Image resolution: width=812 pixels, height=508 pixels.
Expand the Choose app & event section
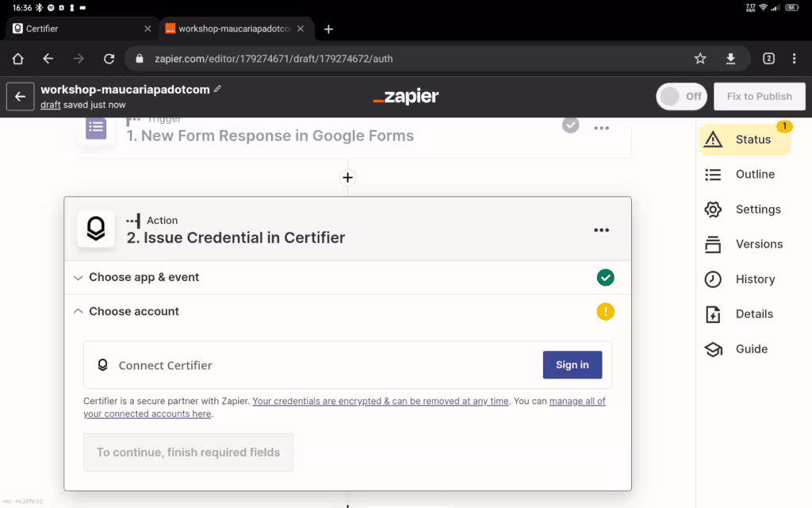[x=347, y=277]
